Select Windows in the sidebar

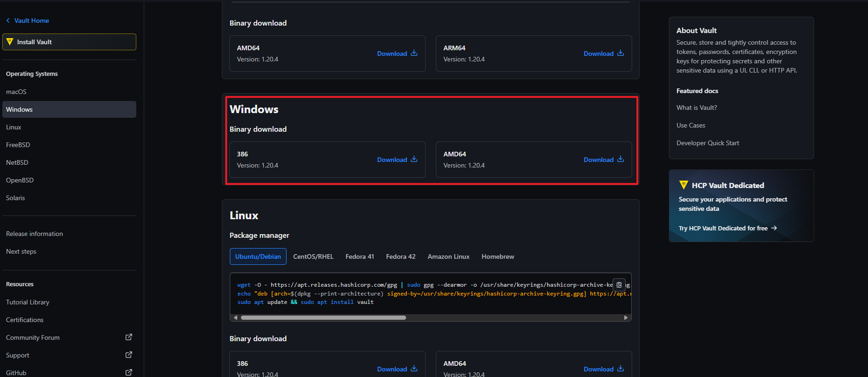[x=69, y=109]
